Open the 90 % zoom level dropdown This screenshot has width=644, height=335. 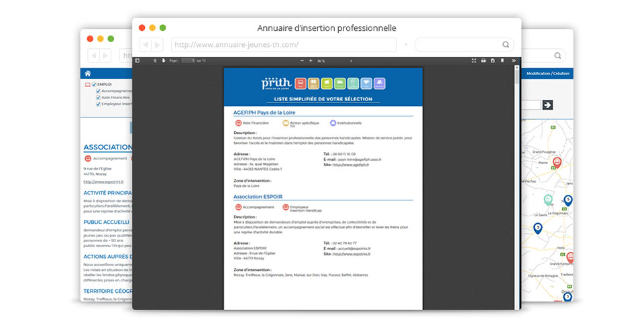(x=335, y=61)
